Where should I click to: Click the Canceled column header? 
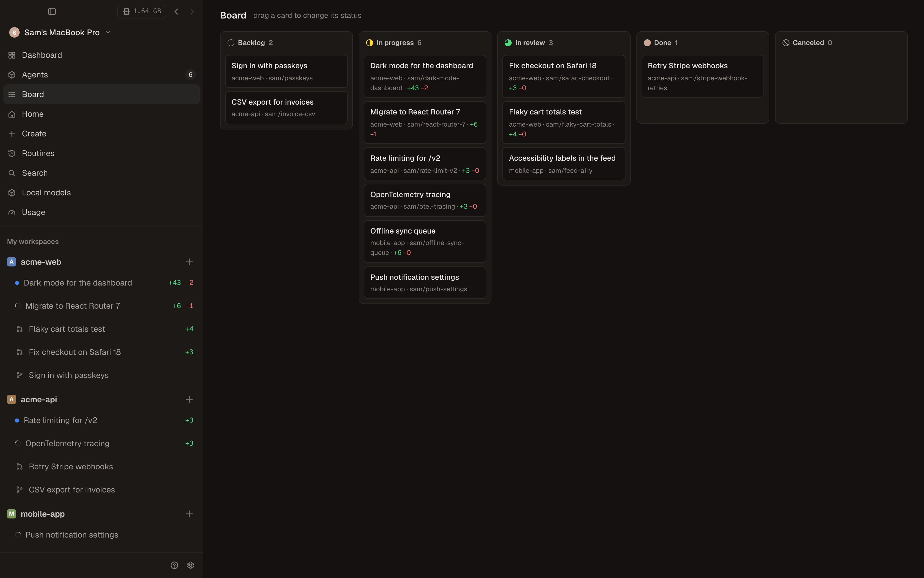coord(808,43)
